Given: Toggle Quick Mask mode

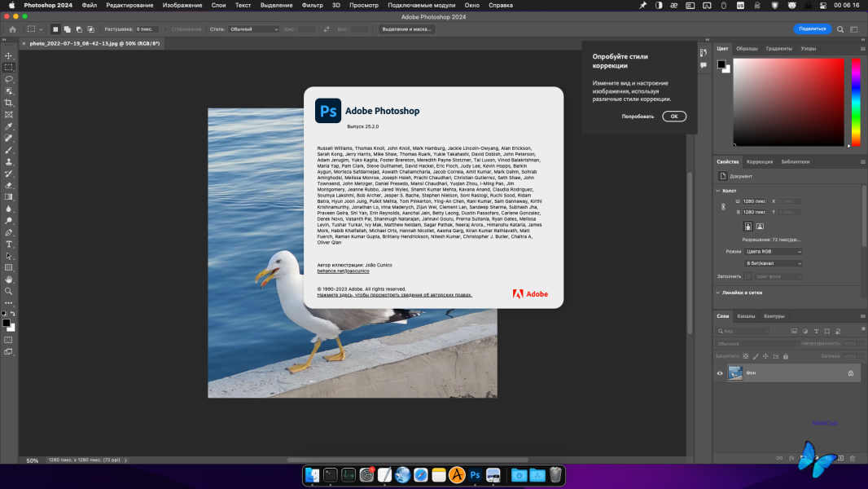Looking at the screenshot, I should [9, 340].
